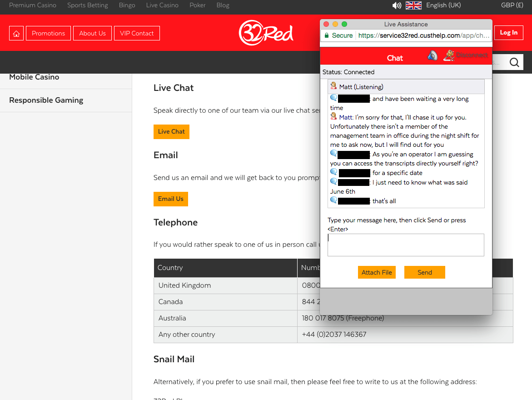532x400 pixels.
Task: Click the Disconnect chat icon
Action: pyautogui.click(x=449, y=55)
